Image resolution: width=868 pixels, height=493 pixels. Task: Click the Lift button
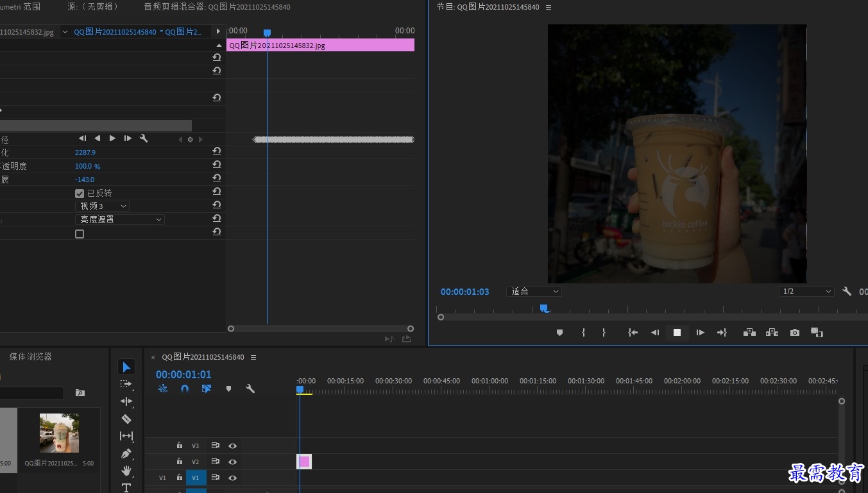click(749, 333)
